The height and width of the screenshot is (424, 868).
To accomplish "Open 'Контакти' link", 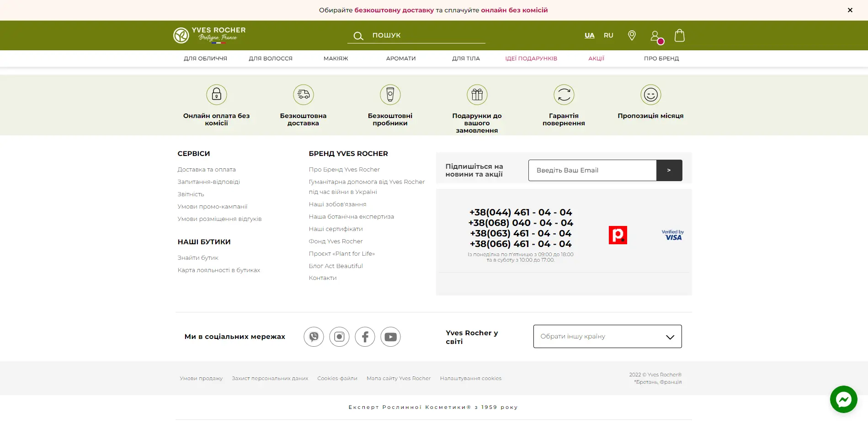I will 323,278.
